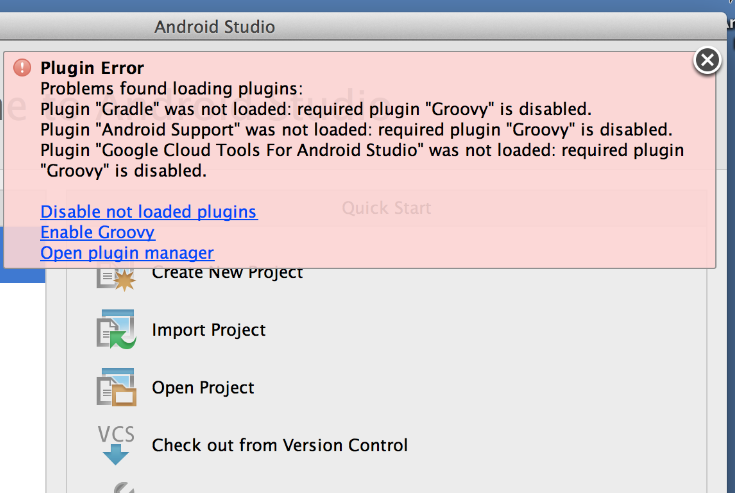Choose the 'Import Project' label
The image size is (735, 493).
coord(209,330)
